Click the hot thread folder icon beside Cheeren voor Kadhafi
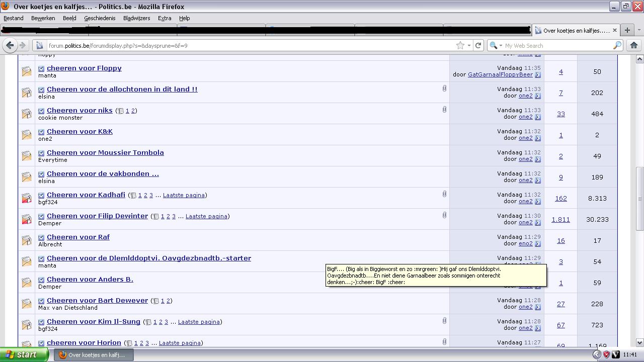The height and width of the screenshot is (362, 644). (27, 198)
